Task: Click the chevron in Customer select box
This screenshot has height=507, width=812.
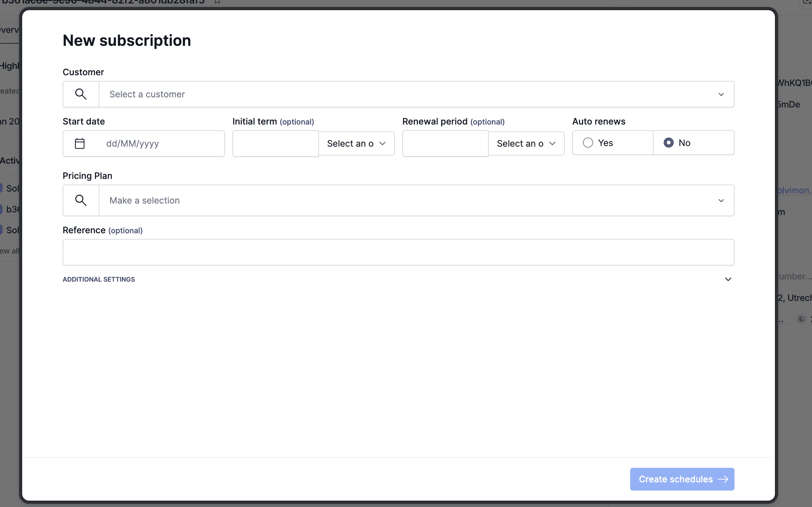Action: pyautogui.click(x=721, y=95)
